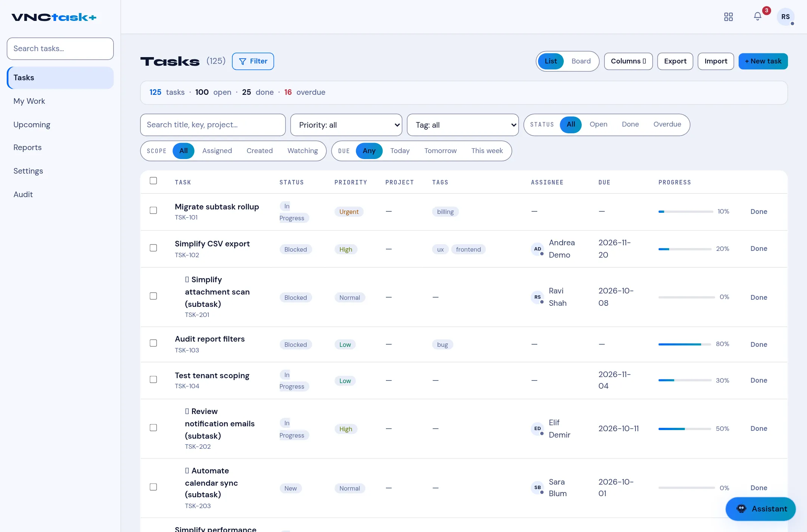Click the VNCtask+ logo

54,17
